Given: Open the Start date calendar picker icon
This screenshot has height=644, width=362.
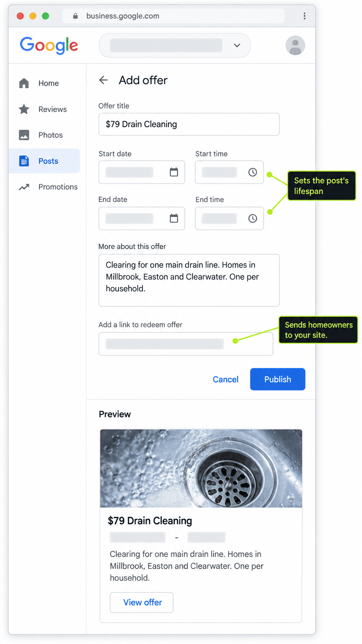Looking at the screenshot, I should pyautogui.click(x=174, y=172).
